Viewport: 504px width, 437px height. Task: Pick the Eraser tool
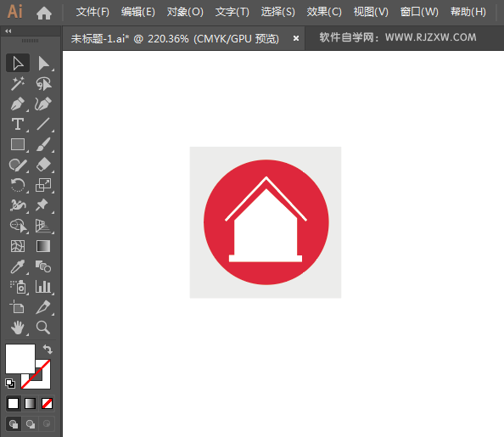pos(44,165)
